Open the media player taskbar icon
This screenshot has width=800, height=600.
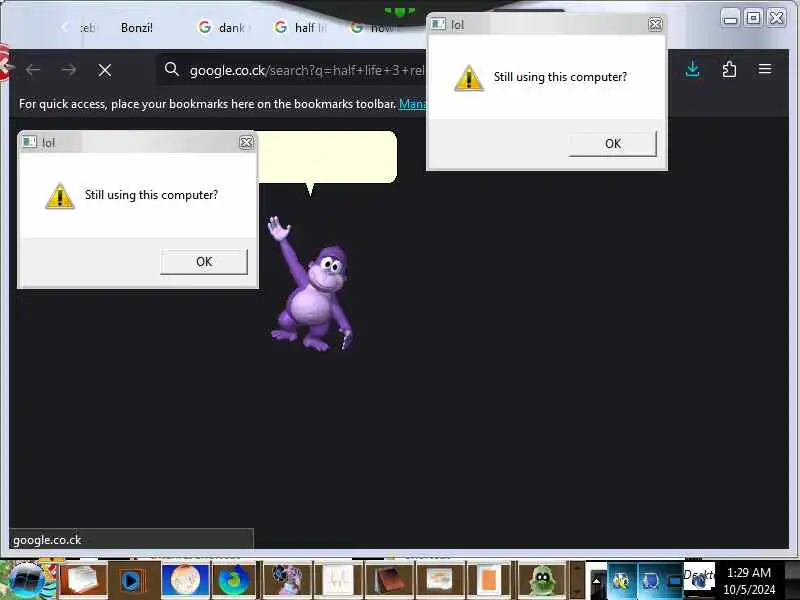click(x=132, y=581)
